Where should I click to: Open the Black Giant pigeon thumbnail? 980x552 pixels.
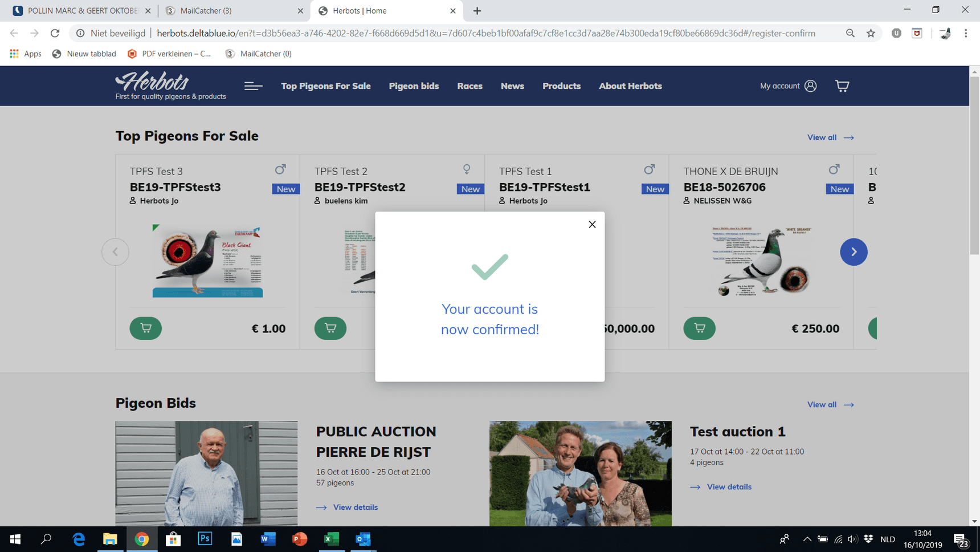point(207,261)
